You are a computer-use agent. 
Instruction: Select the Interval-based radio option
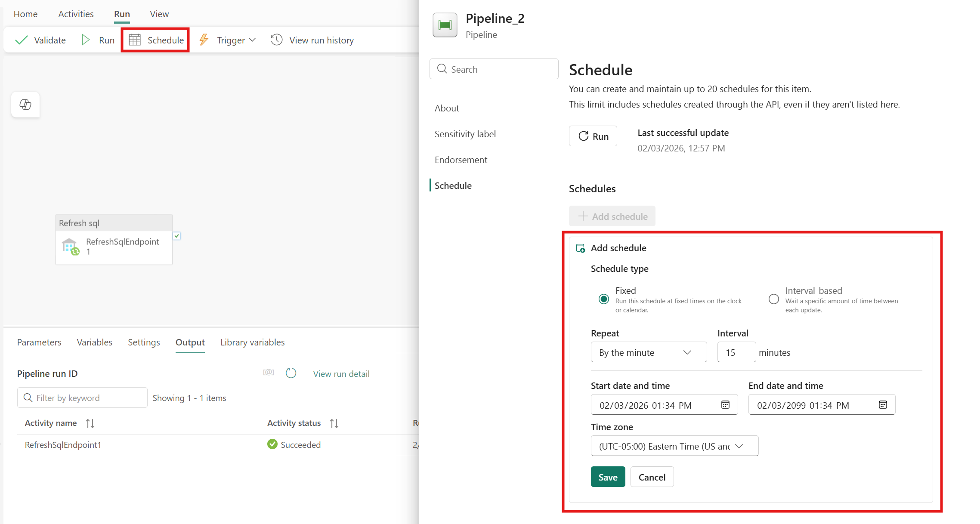click(x=774, y=299)
